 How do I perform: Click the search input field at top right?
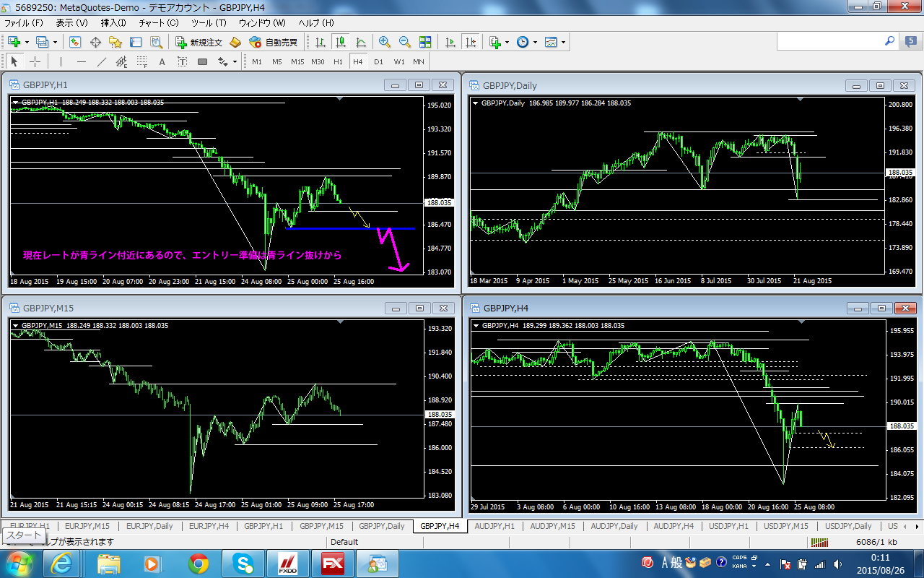point(829,42)
